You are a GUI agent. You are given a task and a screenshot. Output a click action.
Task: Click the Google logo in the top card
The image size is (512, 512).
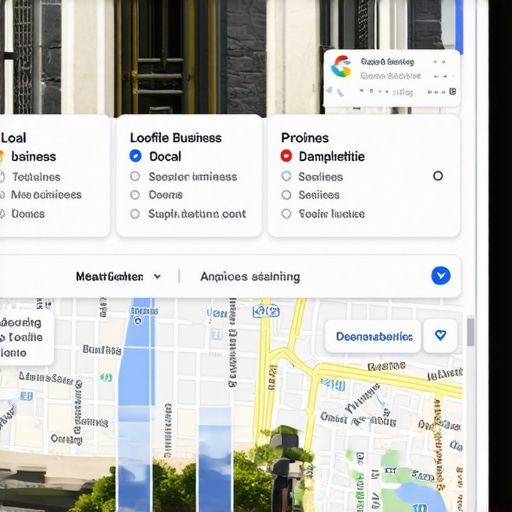click(x=341, y=66)
